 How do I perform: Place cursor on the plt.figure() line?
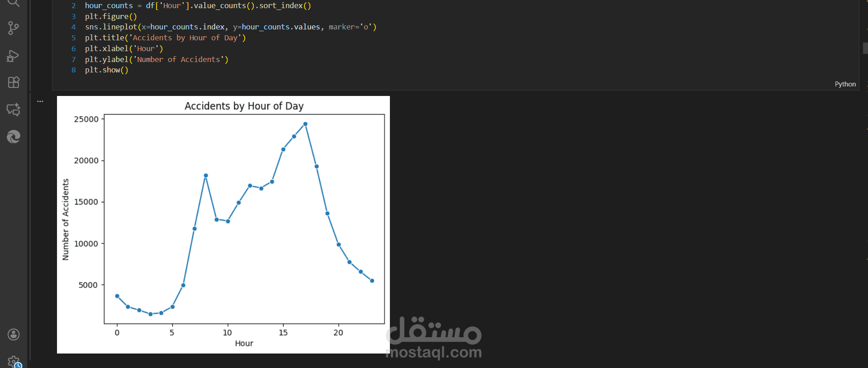111,17
